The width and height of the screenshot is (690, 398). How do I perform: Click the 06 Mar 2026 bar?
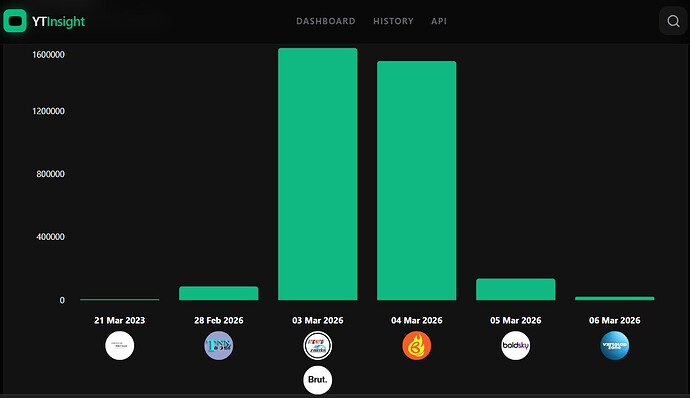tap(615, 298)
